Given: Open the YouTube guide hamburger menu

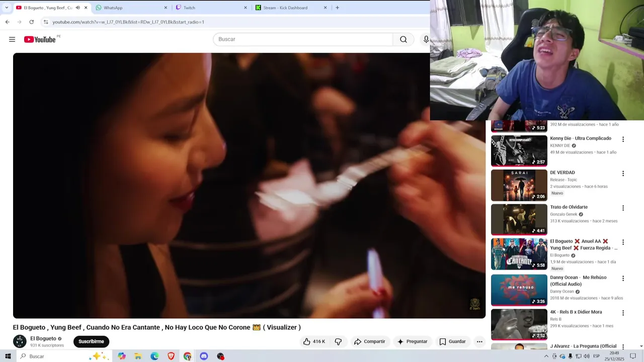Looking at the screenshot, I should 12,39.
